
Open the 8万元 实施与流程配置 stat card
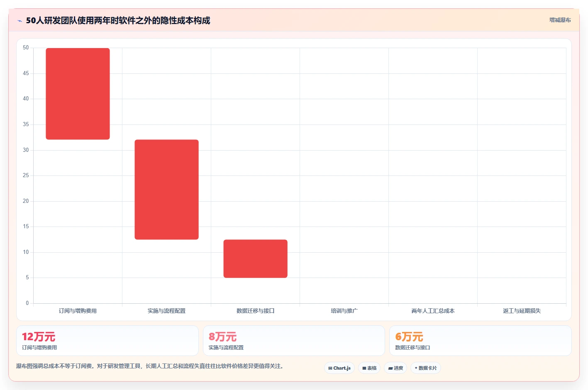pos(294,341)
